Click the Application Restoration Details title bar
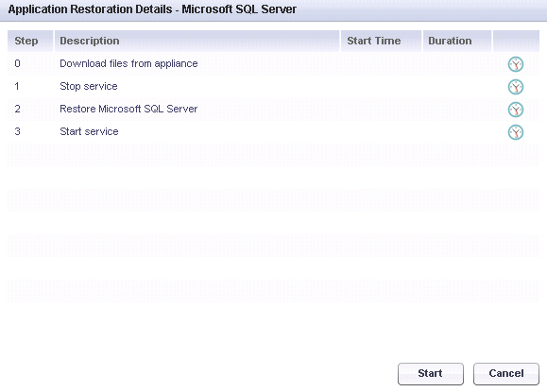Viewport: 547px width, 392px height. [x=274, y=10]
